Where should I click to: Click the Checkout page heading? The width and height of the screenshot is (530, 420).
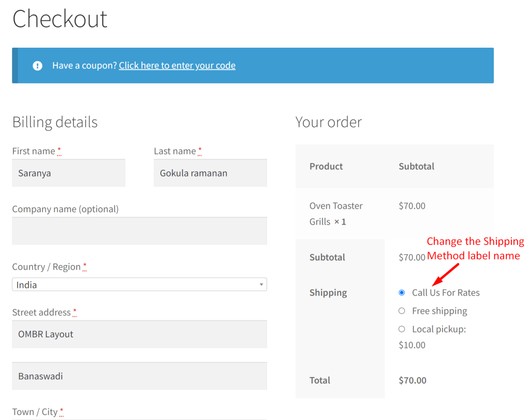coord(60,19)
